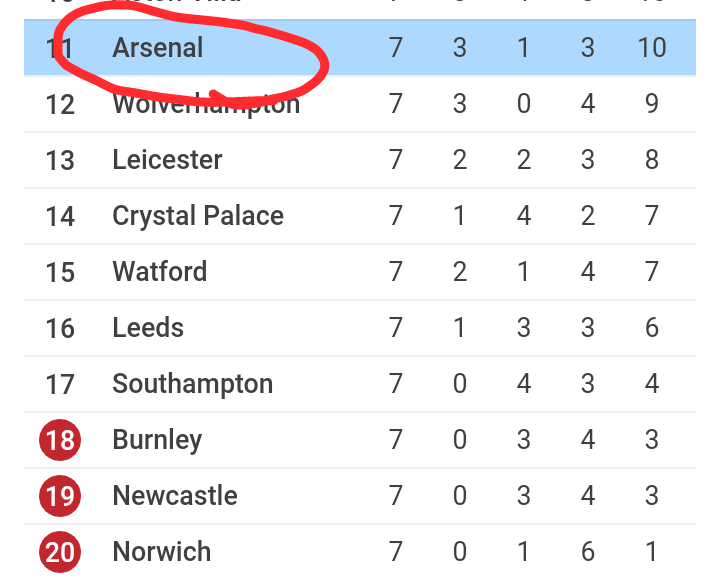The height and width of the screenshot is (585, 720).
Task: Select the Arsenal team name
Action: click(x=158, y=47)
